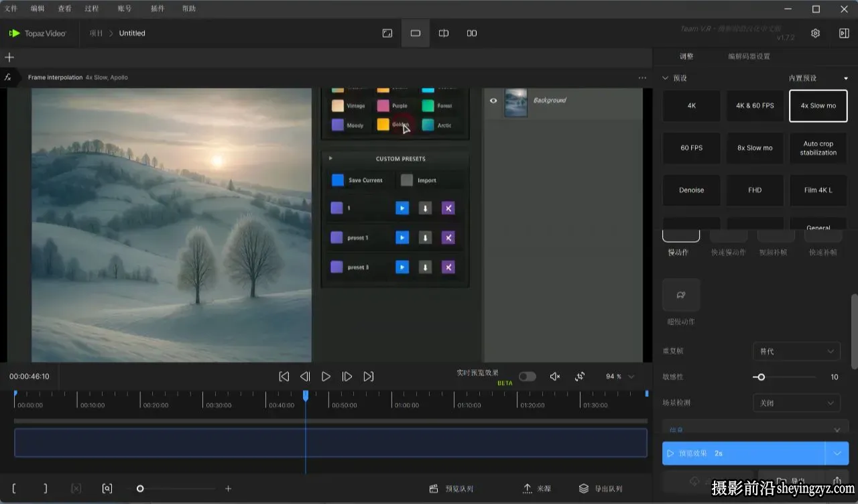
Task: Play the video preview
Action: (326, 377)
